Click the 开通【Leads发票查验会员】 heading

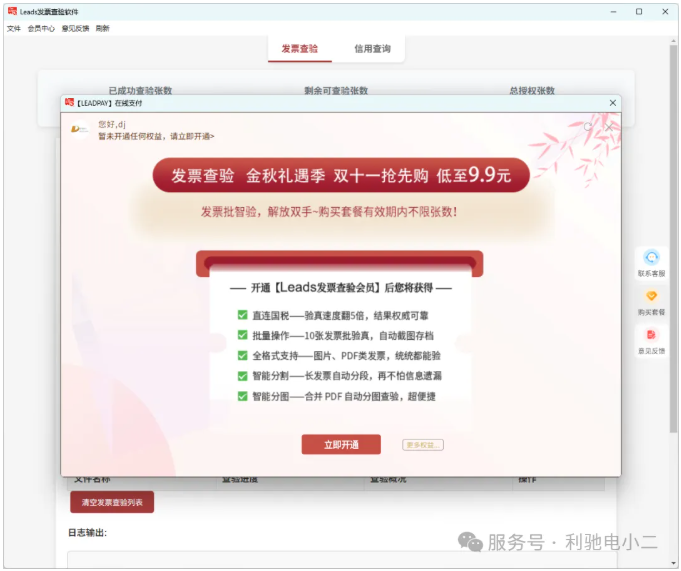pos(341,287)
